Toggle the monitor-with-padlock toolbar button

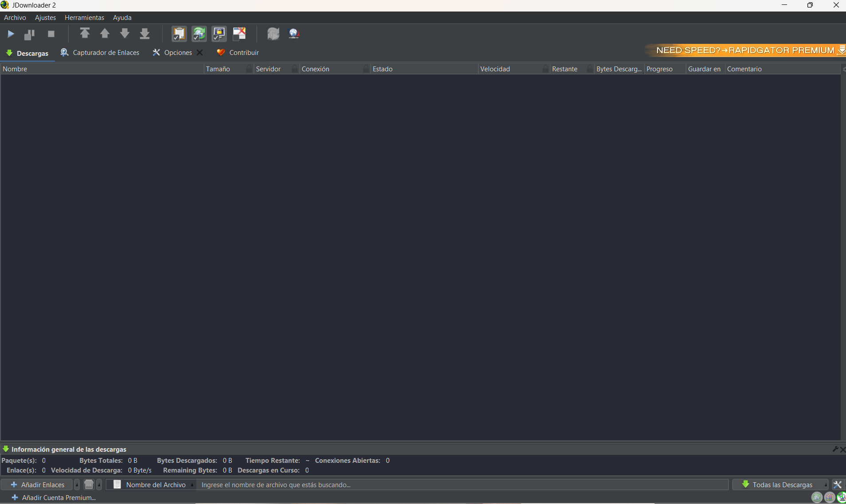pos(219,34)
